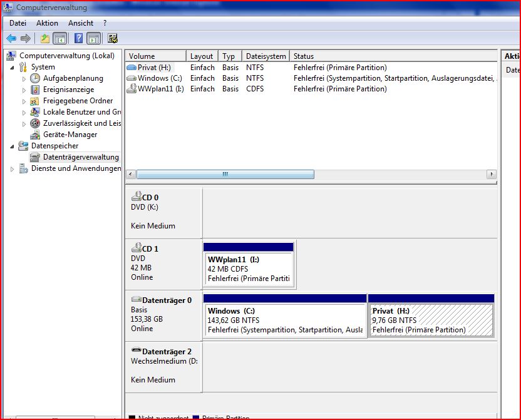Viewport: 521px width, 420px height.
Task: Collapse the Datenspeicher tree node
Action: point(13,146)
